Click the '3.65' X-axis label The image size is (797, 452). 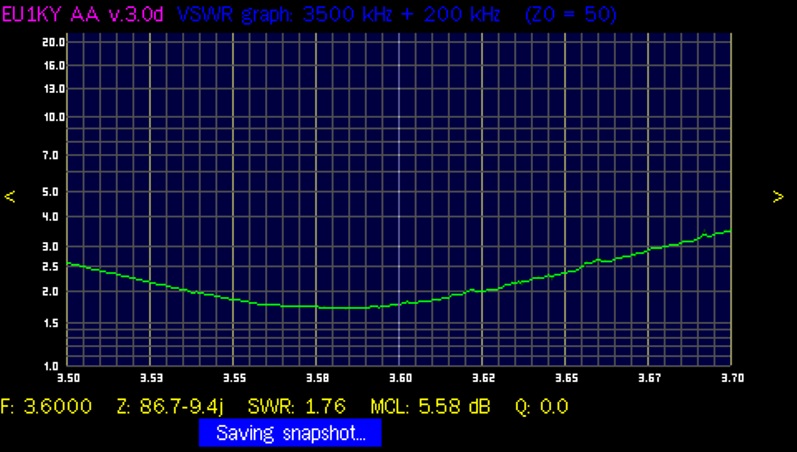pyautogui.click(x=567, y=378)
